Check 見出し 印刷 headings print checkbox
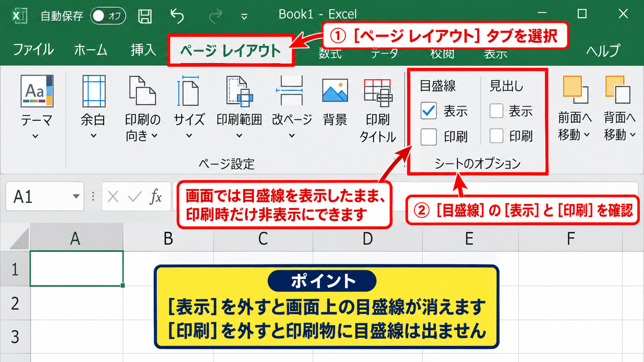This screenshot has width=644, height=362. click(x=496, y=136)
